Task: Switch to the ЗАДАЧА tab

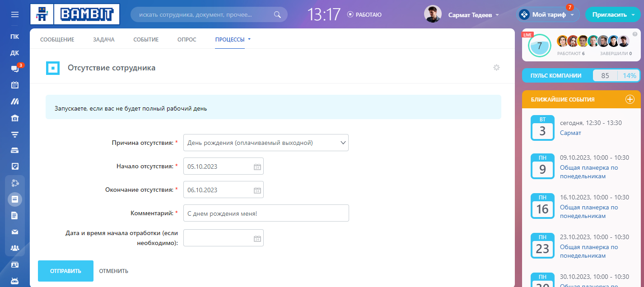Action: coord(103,40)
